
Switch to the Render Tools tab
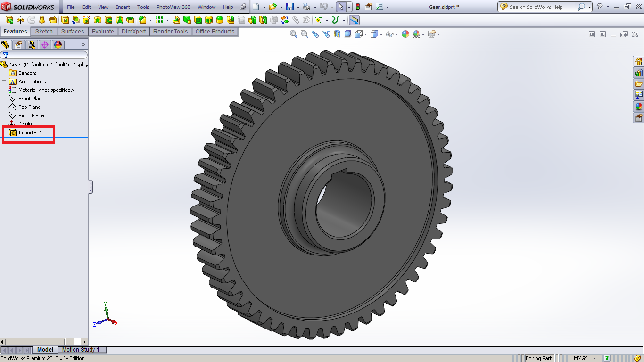[170, 32]
